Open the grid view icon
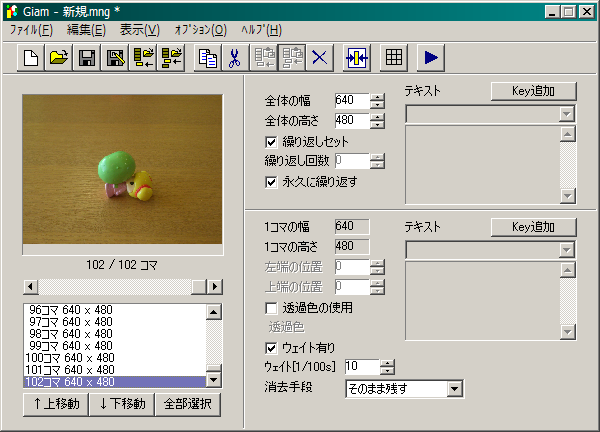Viewport: 600px width, 432px height. click(x=394, y=58)
